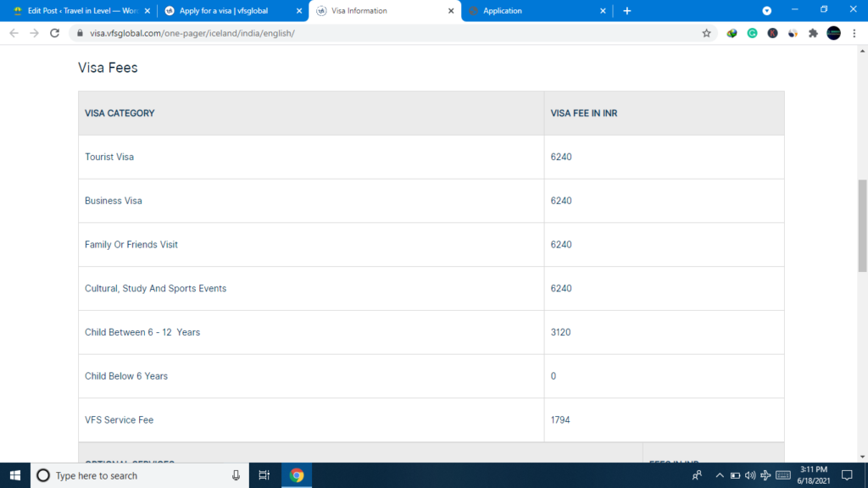Image resolution: width=868 pixels, height=488 pixels.
Task: Click the colorful Chrome extension icon
Action: point(732,33)
